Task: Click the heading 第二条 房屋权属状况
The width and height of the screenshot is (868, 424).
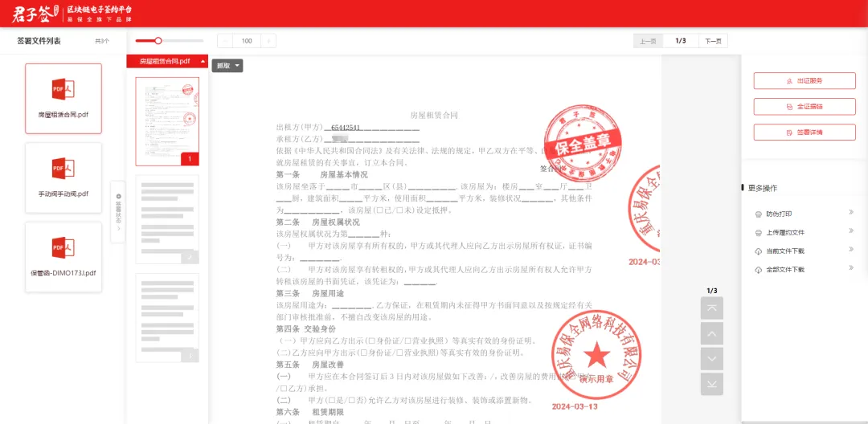Action: click(317, 222)
